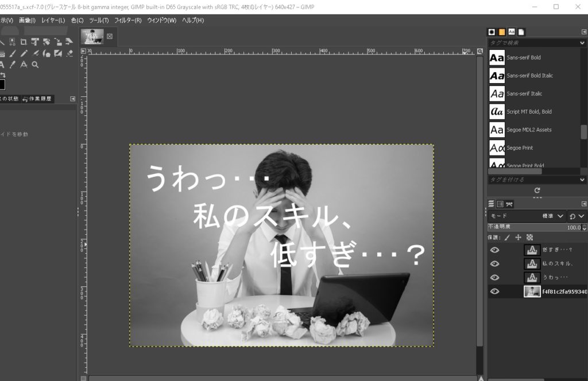Open the layer モード dropdown
The height and width of the screenshot is (381, 588).
pyautogui.click(x=554, y=216)
